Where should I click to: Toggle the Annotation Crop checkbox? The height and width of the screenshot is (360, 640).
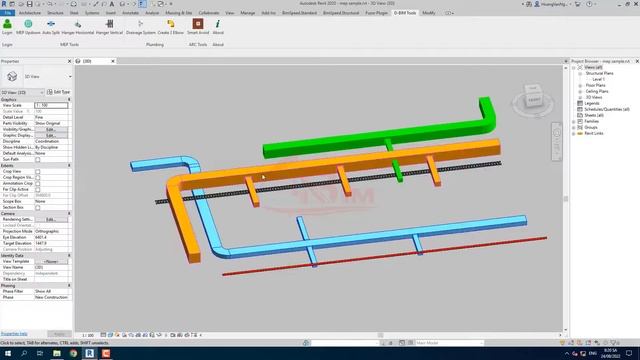pos(38,184)
